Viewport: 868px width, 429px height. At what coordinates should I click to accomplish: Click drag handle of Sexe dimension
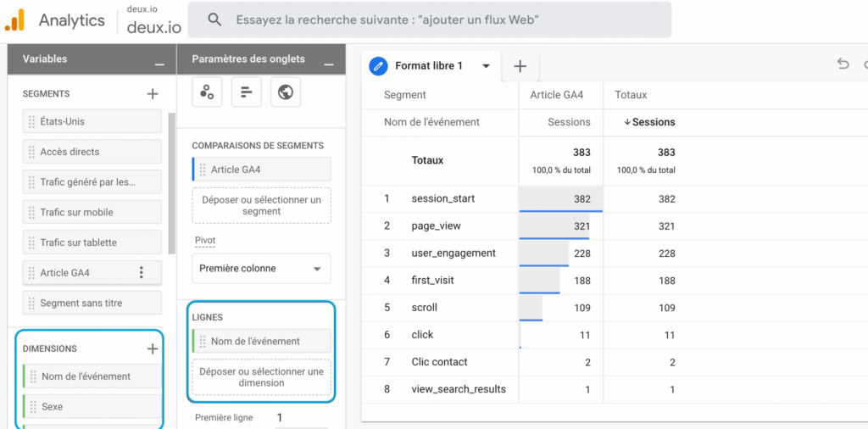click(33, 406)
